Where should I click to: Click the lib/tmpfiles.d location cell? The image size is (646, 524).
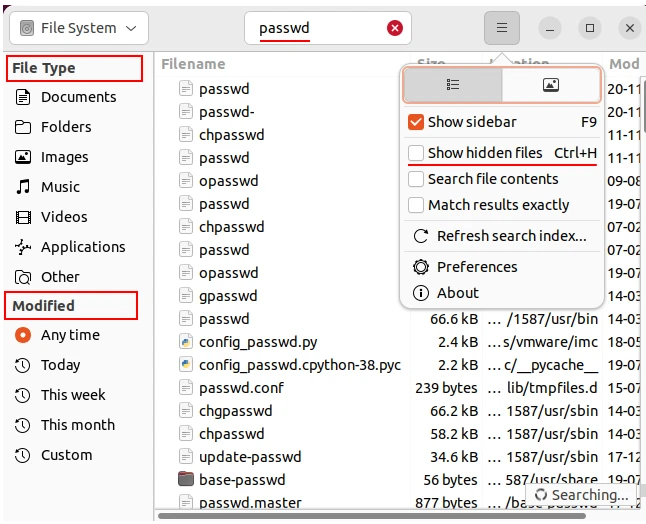coord(542,388)
